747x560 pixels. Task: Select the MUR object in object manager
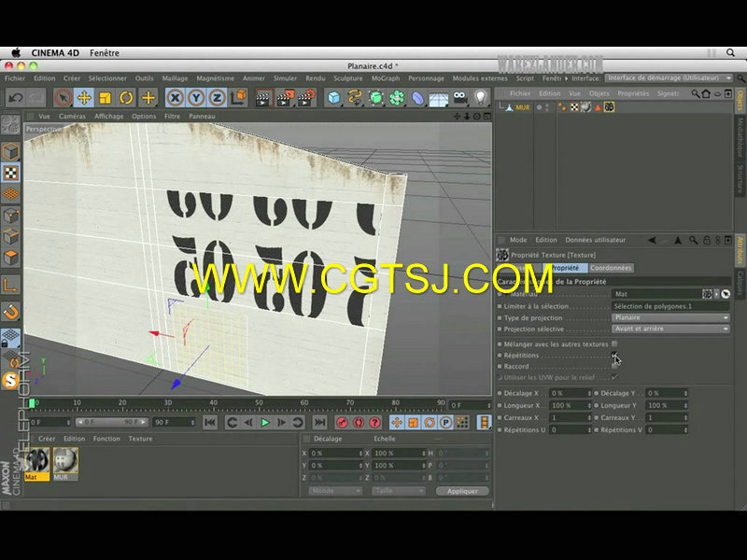(x=522, y=107)
